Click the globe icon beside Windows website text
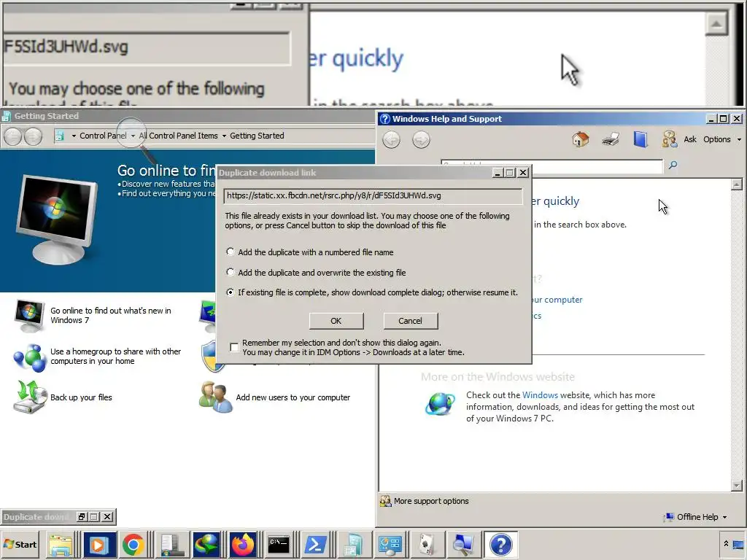The image size is (747, 560). tap(440, 404)
